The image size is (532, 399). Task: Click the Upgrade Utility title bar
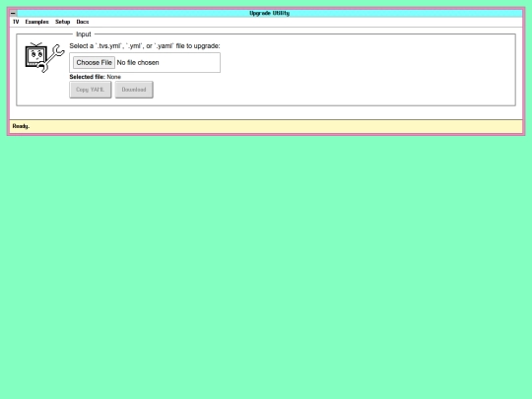270,13
